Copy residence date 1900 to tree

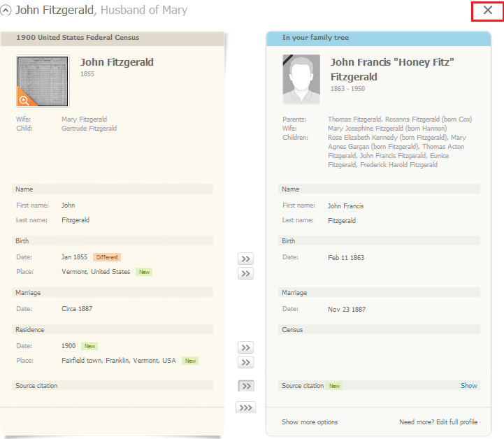pyautogui.click(x=245, y=347)
